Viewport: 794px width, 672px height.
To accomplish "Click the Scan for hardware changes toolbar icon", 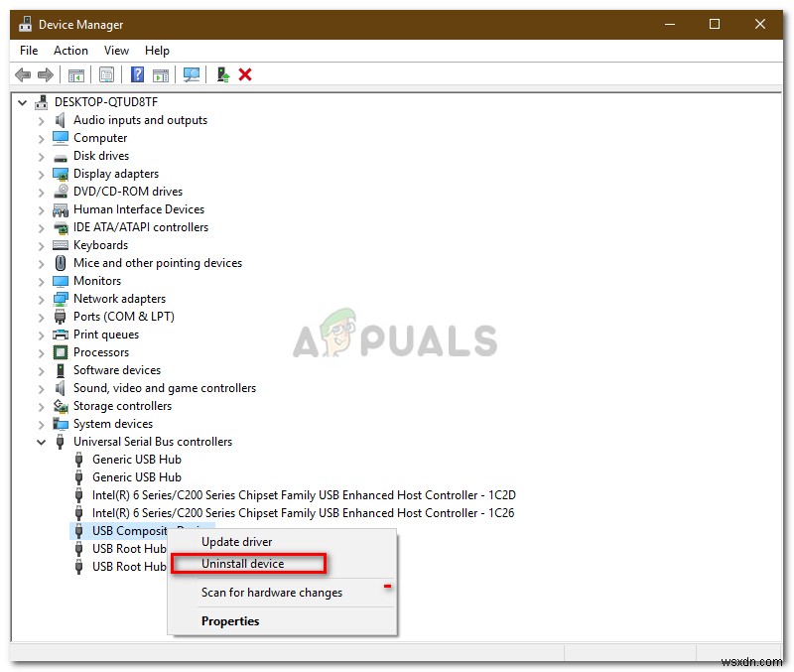I will (191, 74).
